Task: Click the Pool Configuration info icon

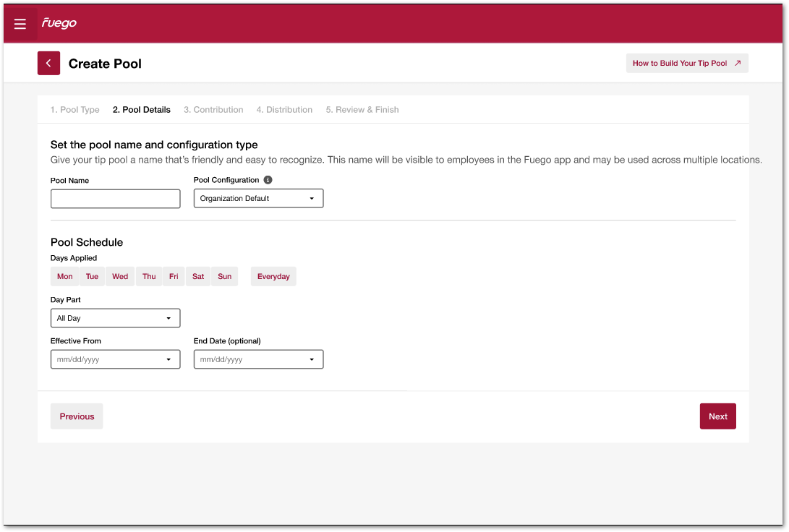Action: pyautogui.click(x=268, y=180)
